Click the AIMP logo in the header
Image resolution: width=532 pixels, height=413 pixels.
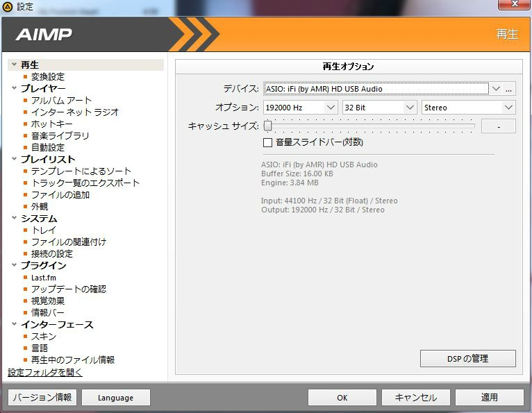point(44,34)
